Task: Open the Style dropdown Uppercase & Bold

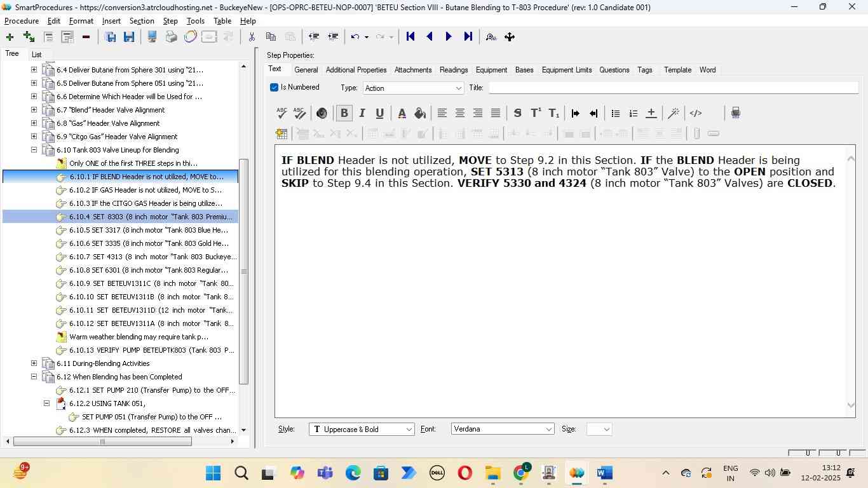Action: tap(362, 430)
